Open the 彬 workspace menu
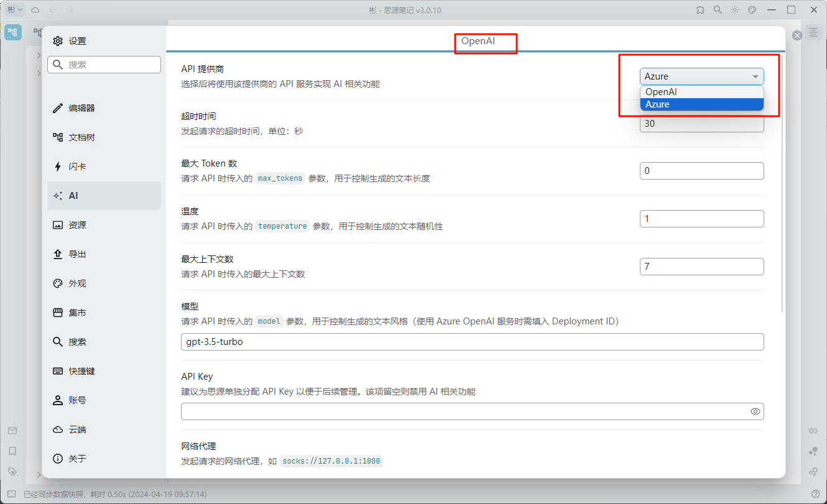827x504 pixels. 15,10
